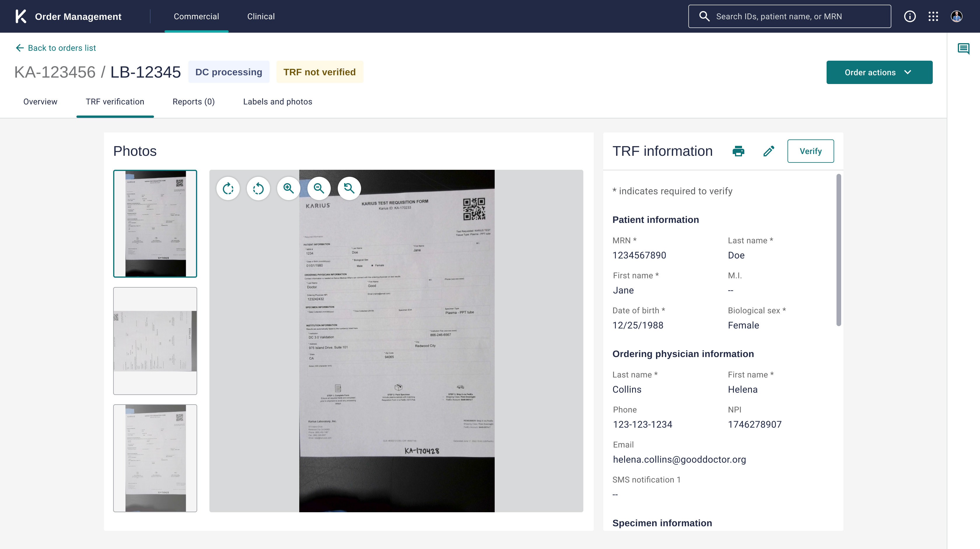980x549 pixels.
Task: Zoom in on the TRF photo
Action: (x=288, y=188)
